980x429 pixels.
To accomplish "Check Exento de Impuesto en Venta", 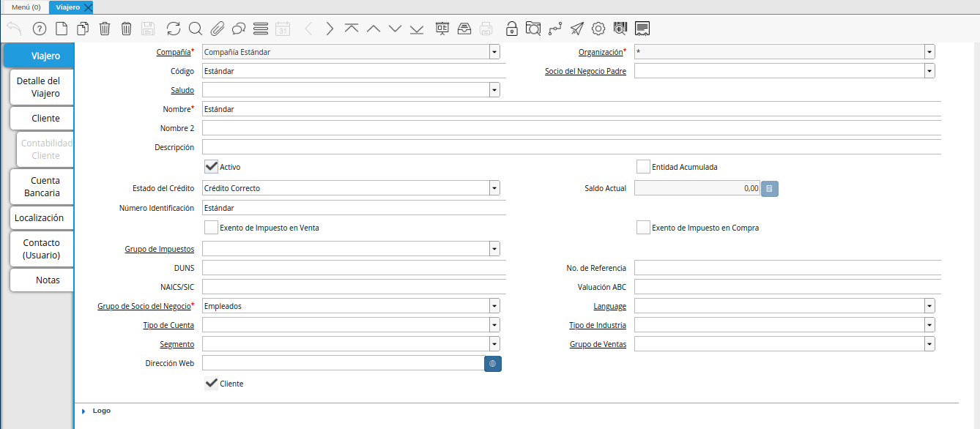I will [x=212, y=228].
